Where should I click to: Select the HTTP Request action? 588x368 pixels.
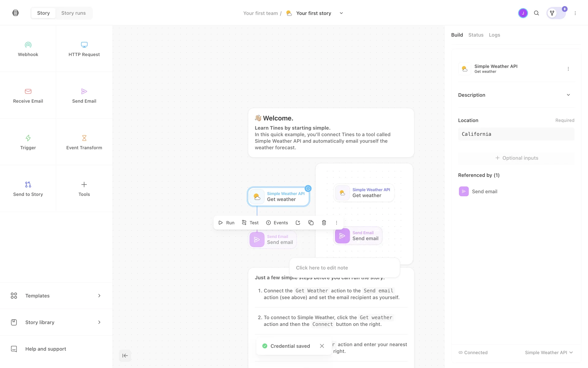[84, 49]
